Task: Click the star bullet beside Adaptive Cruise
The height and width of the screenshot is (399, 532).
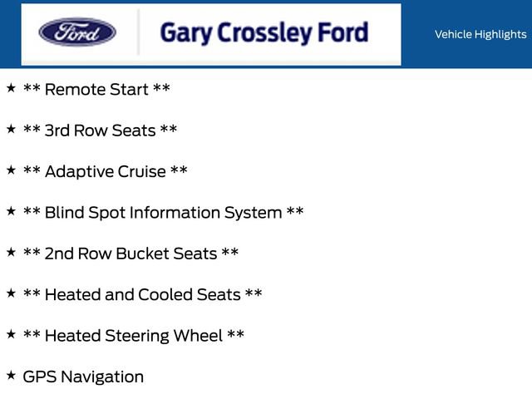Action: coord(11,170)
